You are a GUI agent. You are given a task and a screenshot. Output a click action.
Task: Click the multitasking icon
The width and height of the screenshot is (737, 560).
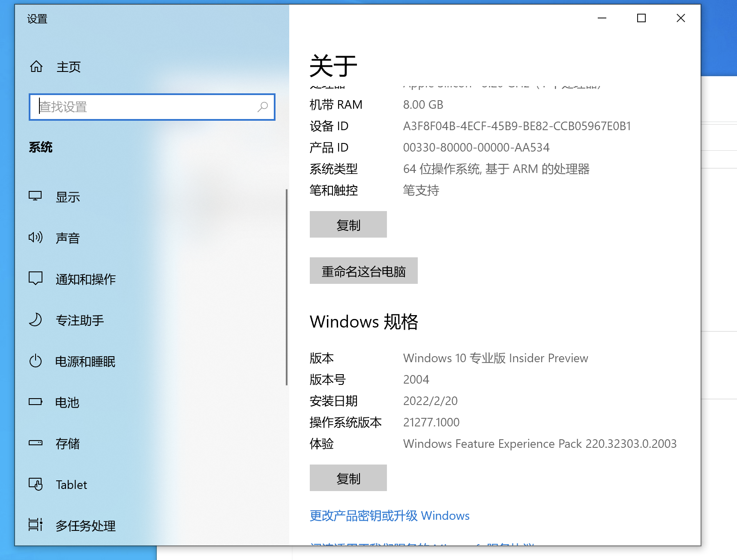(36, 524)
